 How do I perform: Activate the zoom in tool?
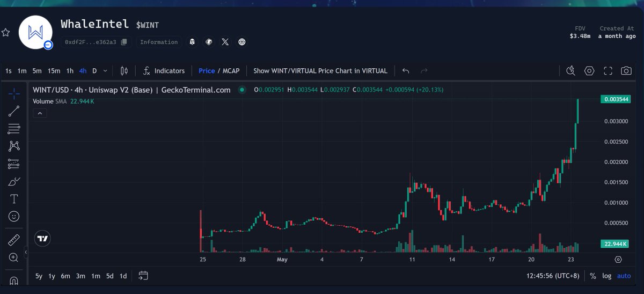[x=14, y=257]
